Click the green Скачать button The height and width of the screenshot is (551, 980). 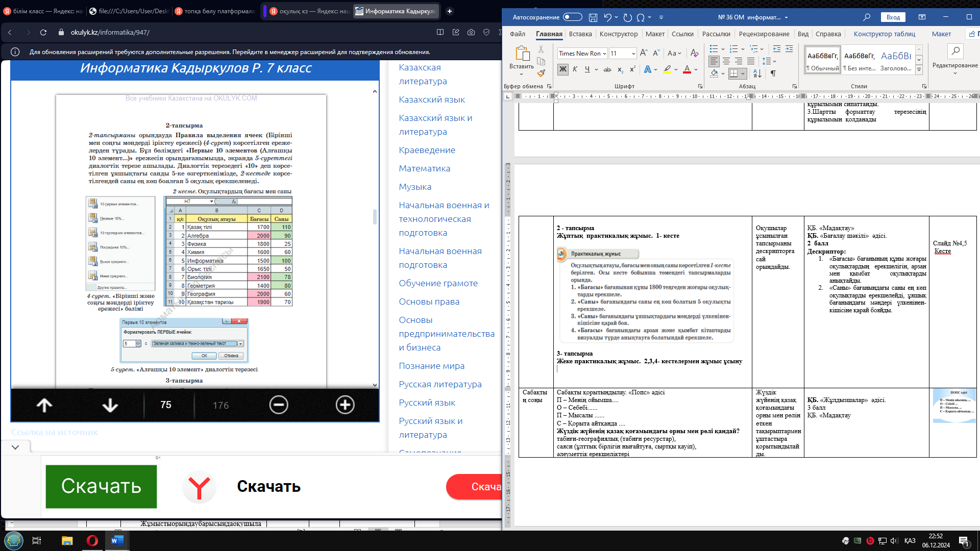(x=101, y=486)
